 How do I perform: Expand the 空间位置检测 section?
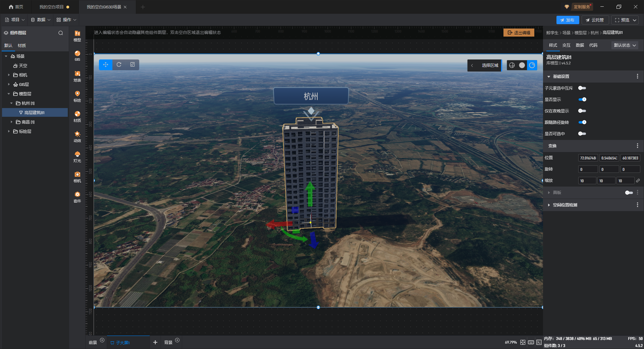[x=549, y=205]
